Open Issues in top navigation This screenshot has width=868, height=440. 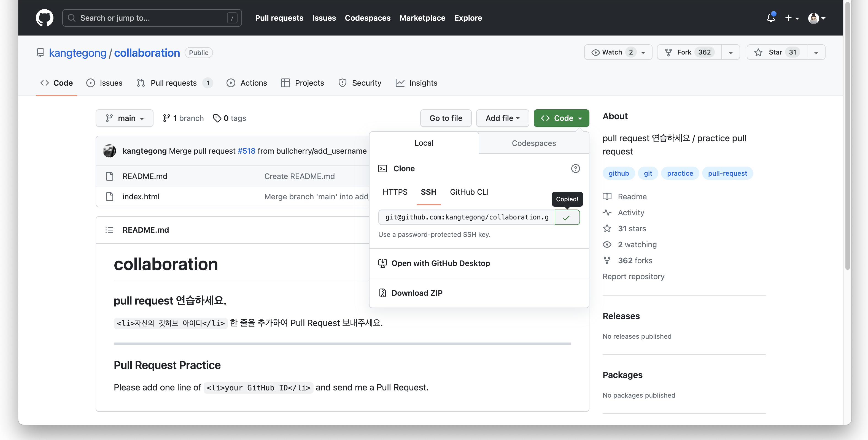pos(324,18)
